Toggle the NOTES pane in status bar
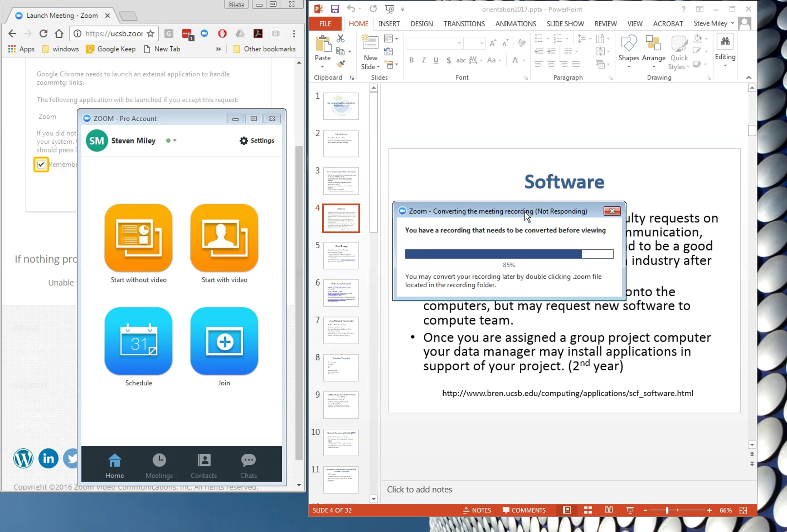The height and width of the screenshot is (532, 787). click(x=477, y=510)
